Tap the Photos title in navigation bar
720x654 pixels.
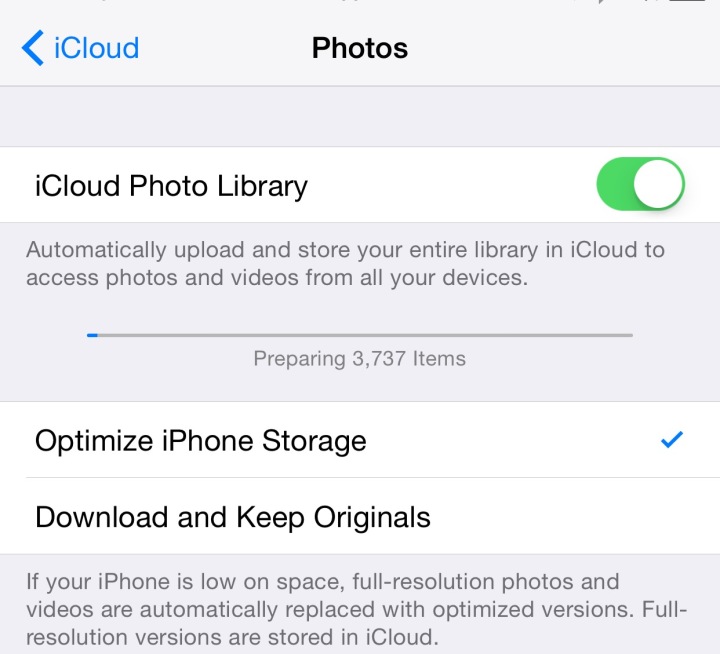360,48
